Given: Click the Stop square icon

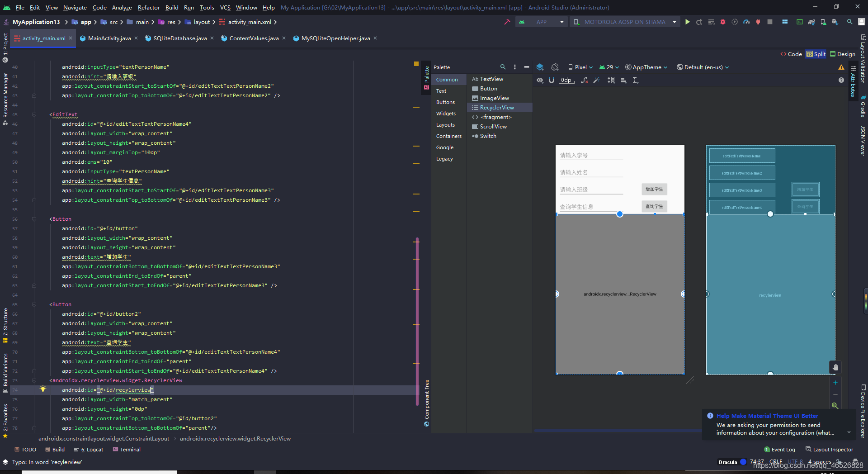Looking at the screenshot, I should point(770,22).
